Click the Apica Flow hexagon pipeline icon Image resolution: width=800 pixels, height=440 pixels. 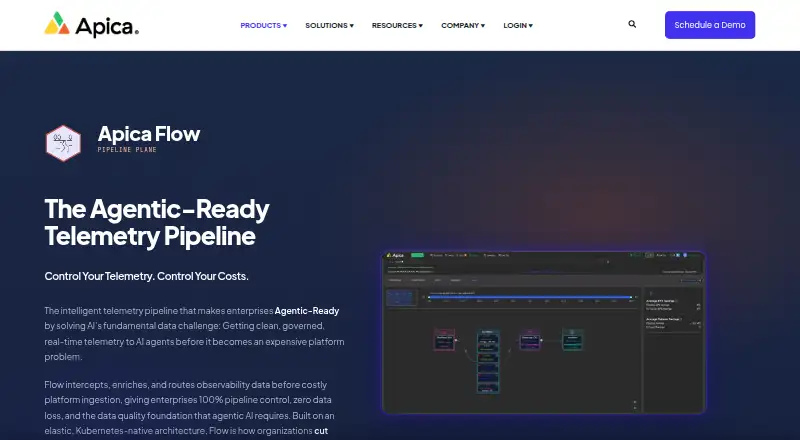point(63,143)
